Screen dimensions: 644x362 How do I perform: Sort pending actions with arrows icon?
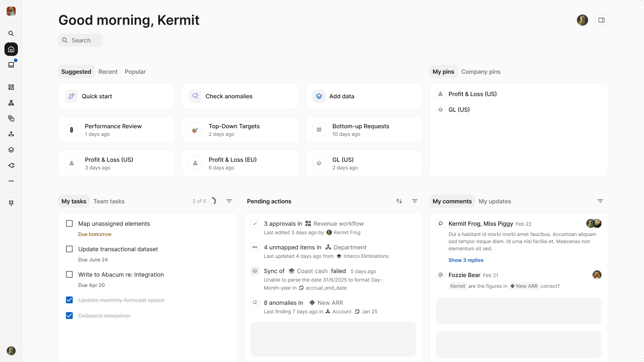click(x=399, y=201)
